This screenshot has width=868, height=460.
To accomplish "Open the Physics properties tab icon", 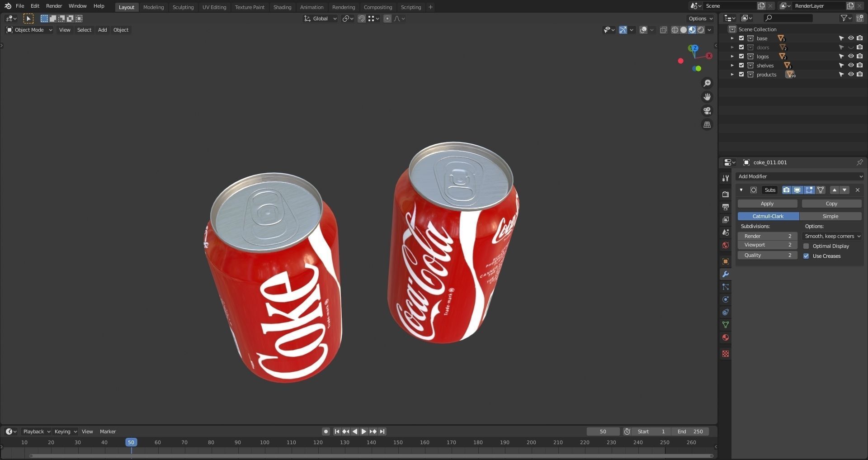I will [726, 299].
